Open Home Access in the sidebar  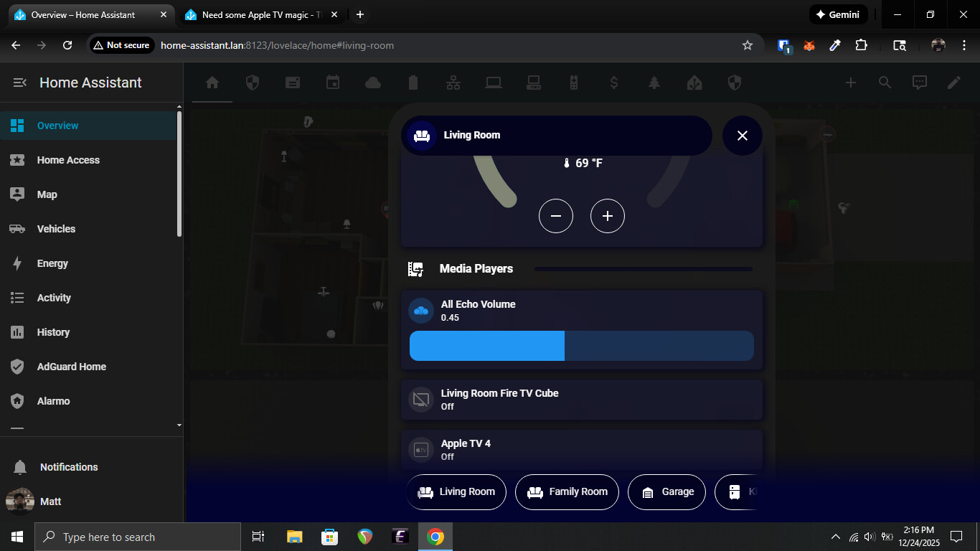tap(88, 160)
